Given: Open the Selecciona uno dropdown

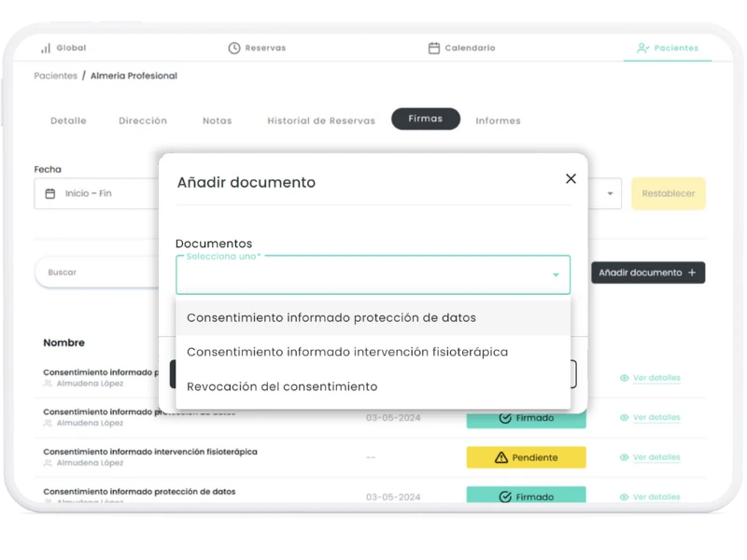Looking at the screenshot, I should click(x=373, y=274).
